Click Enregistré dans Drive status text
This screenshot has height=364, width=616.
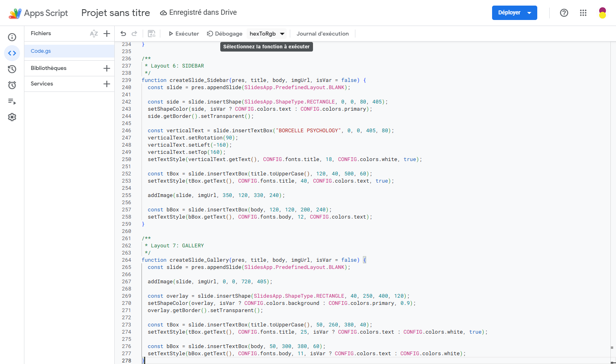203,12
